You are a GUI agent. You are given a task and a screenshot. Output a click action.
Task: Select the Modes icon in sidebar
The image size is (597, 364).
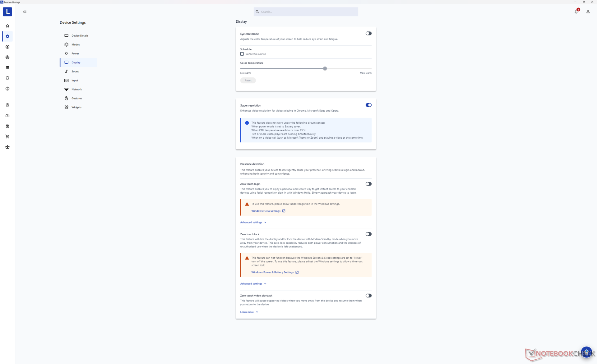(66, 44)
